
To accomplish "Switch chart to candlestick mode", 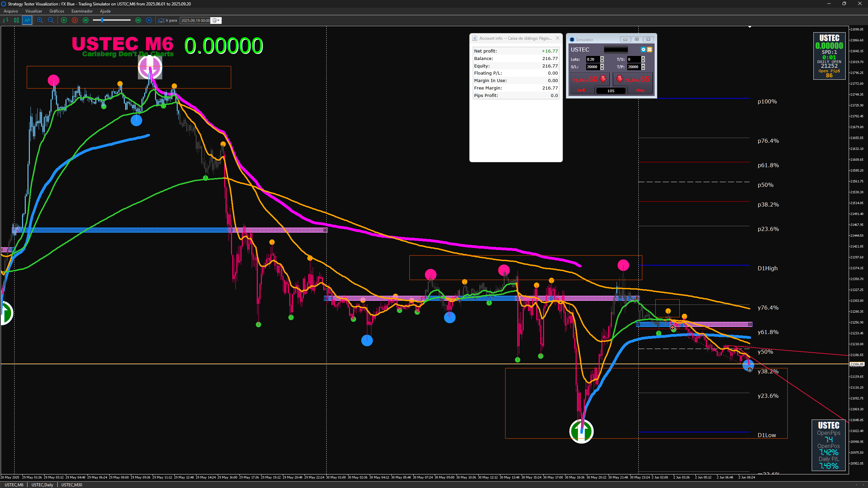I will click(16, 20).
